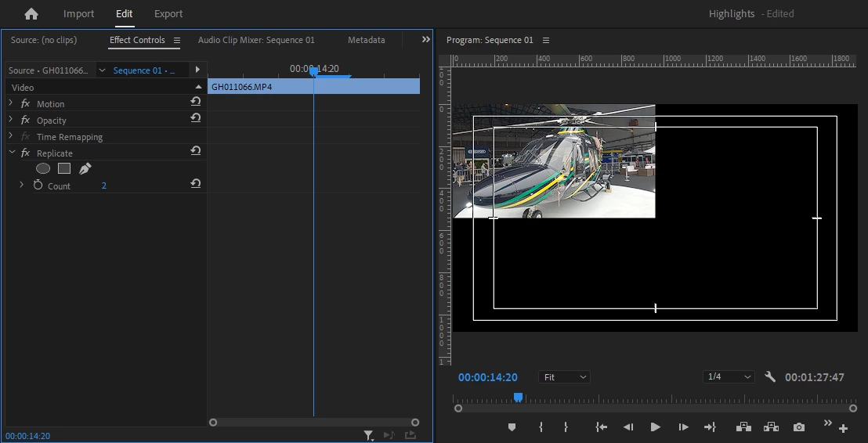Select the ellipse mask tool under Replicate
The width and height of the screenshot is (868, 443).
(x=43, y=168)
